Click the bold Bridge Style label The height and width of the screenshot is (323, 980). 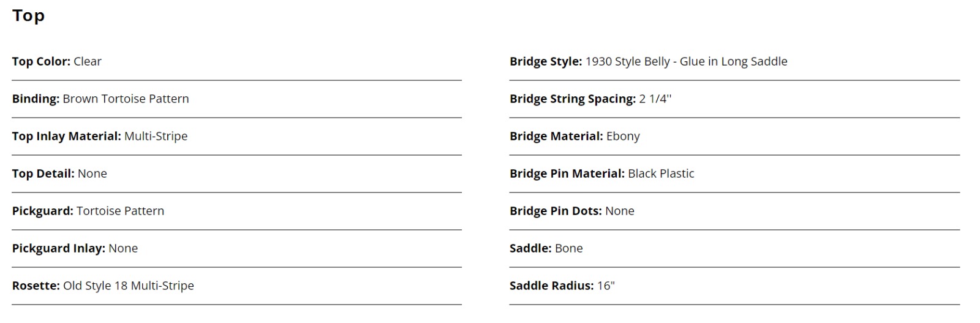coord(546,61)
